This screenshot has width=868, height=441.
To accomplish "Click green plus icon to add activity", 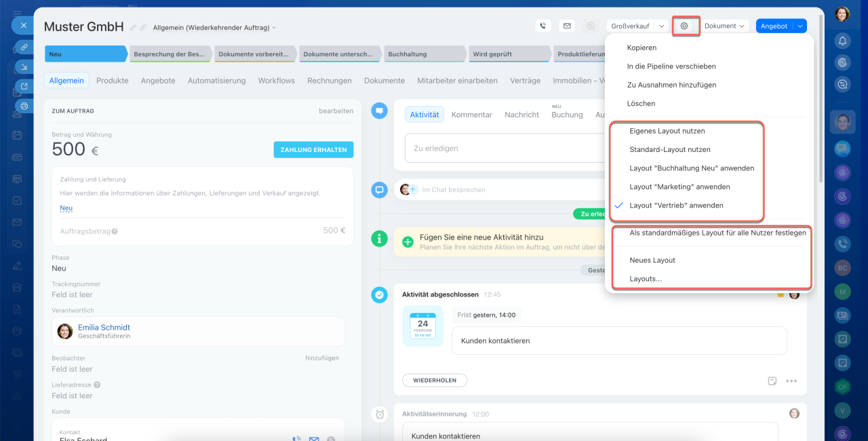I will (x=408, y=242).
